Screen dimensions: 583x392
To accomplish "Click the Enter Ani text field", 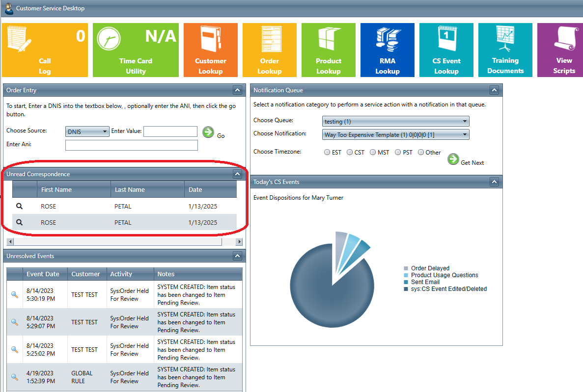I will 132,145.
